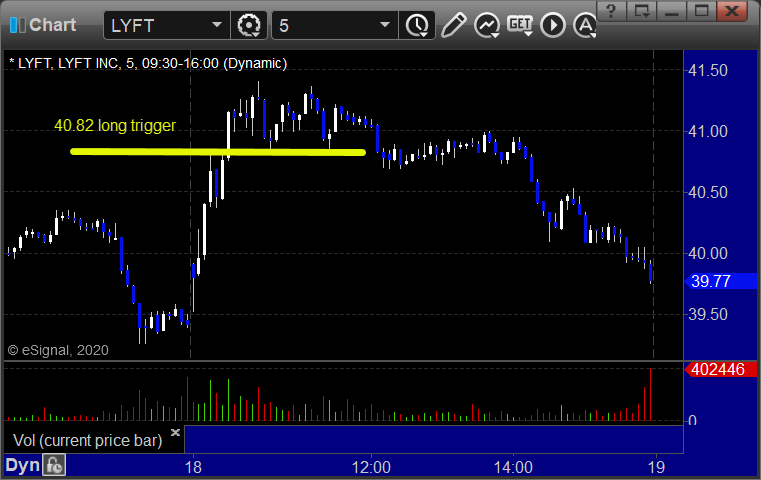Click the Dyn label
761x480 pixels.
click(22, 465)
